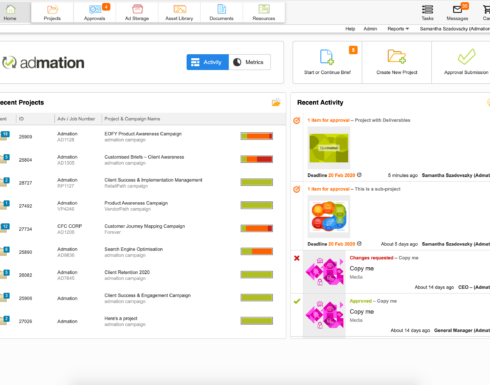This screenshot has width=490, height=385.
Task: Click Samantha Szadovszky user name
Action: point(455,29)
